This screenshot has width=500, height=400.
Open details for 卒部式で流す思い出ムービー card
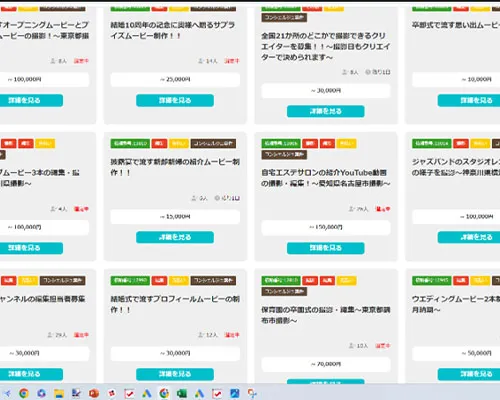(x=469, y=100)
